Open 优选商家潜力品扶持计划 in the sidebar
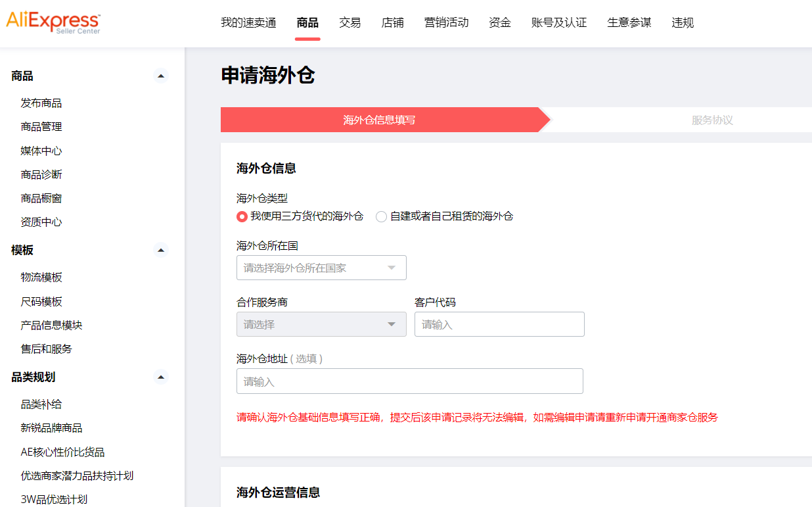The width and height of the screenshot is (812, 507). 77,475
